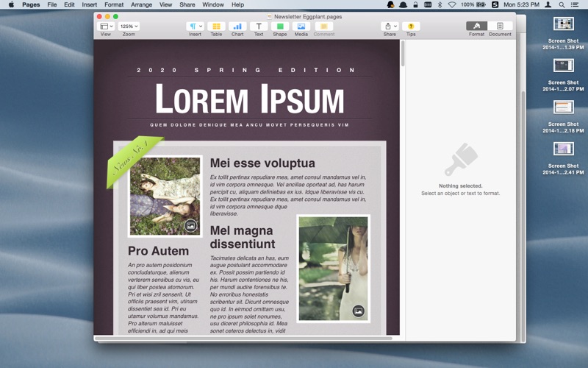Click the keyboard input icon in menu bar

click(x=428, y=4)
